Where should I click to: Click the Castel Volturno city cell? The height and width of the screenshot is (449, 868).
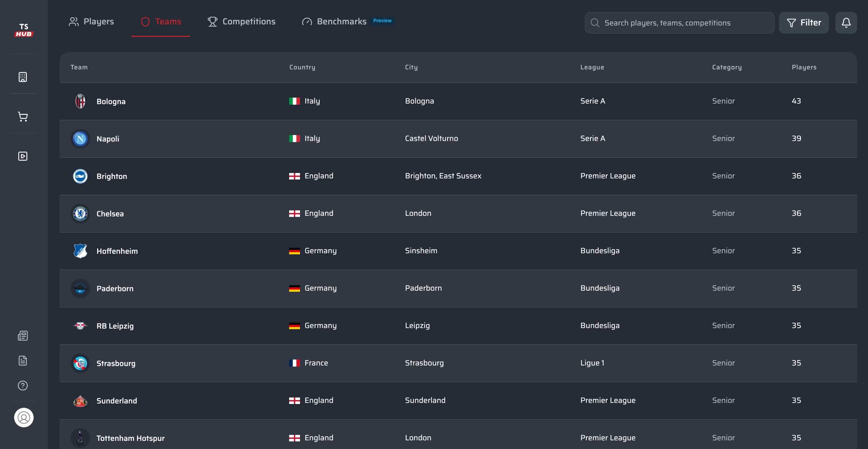[431, 138]
